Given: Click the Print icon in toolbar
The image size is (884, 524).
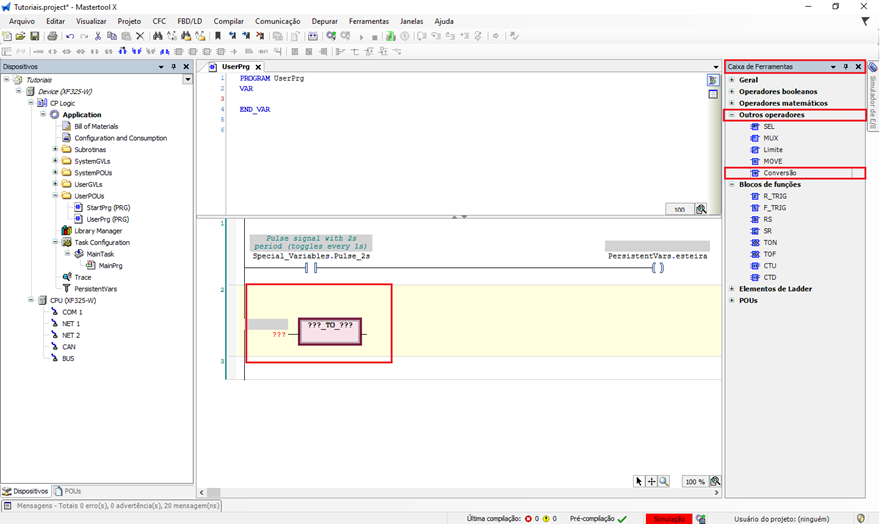Looking at the screenshot, I should point(52,36).
